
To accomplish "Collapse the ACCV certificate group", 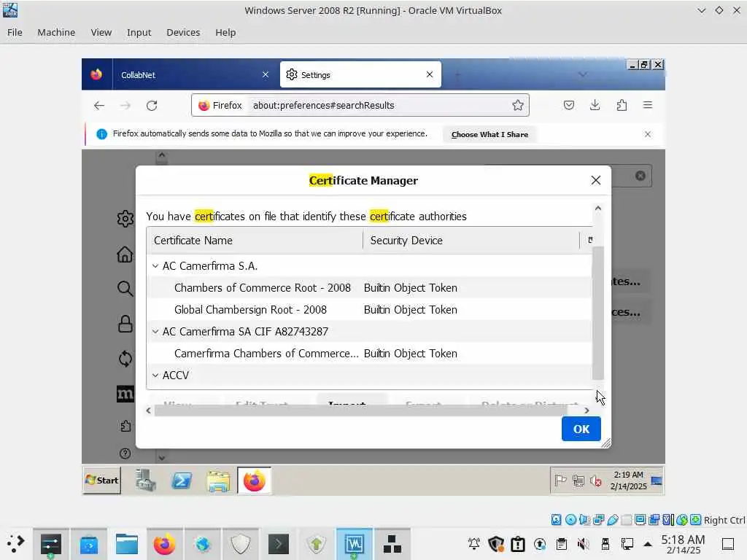I will tap(155, 376).
